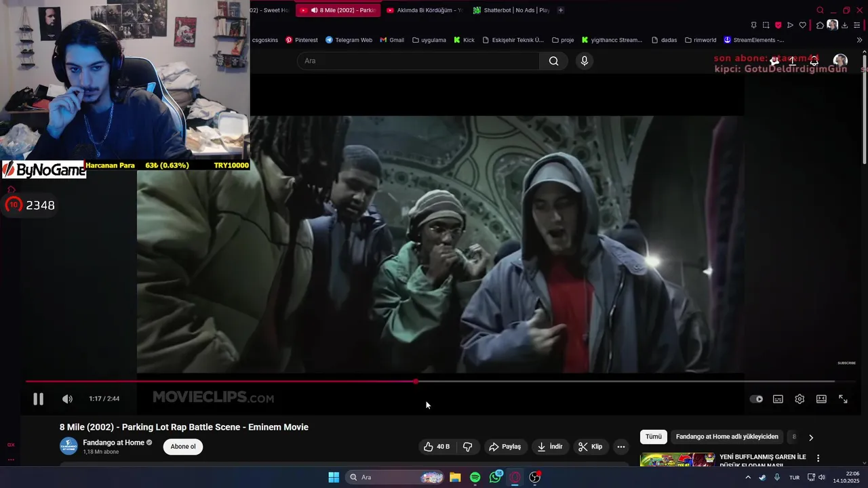The height and width of the screenshot is (488, 868).
Task: Open browser extensions puzzle icon
Action: pyautogui.click(x=820, y=25)
